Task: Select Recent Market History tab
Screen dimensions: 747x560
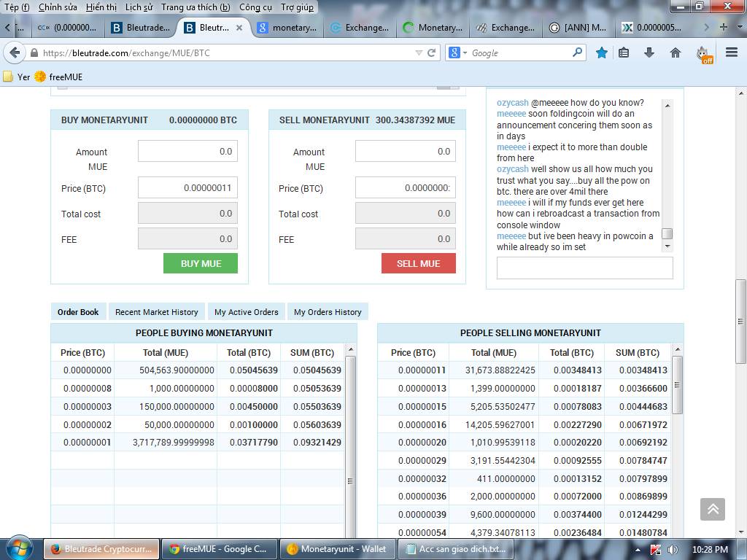Action: (157, 312)
